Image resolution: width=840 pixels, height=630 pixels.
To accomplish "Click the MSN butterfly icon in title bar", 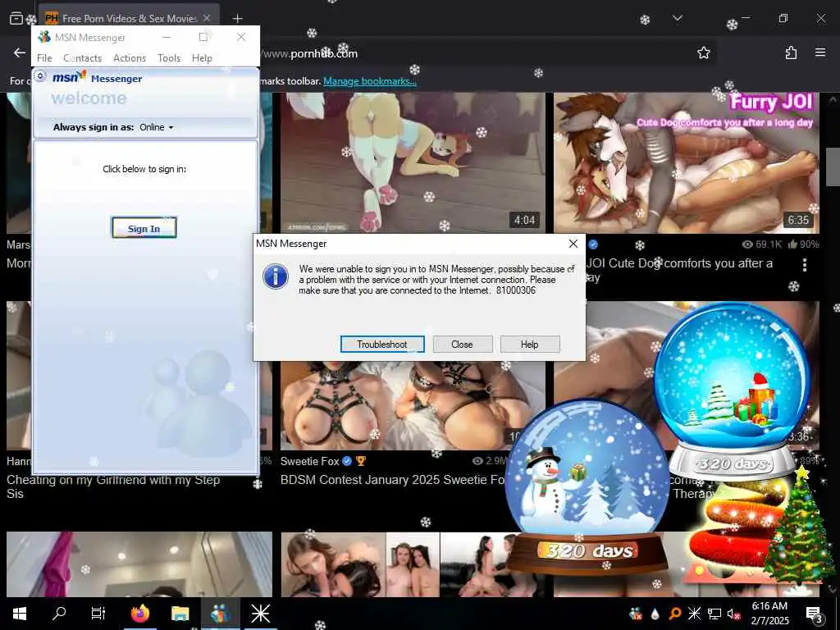I will [44, 37].
